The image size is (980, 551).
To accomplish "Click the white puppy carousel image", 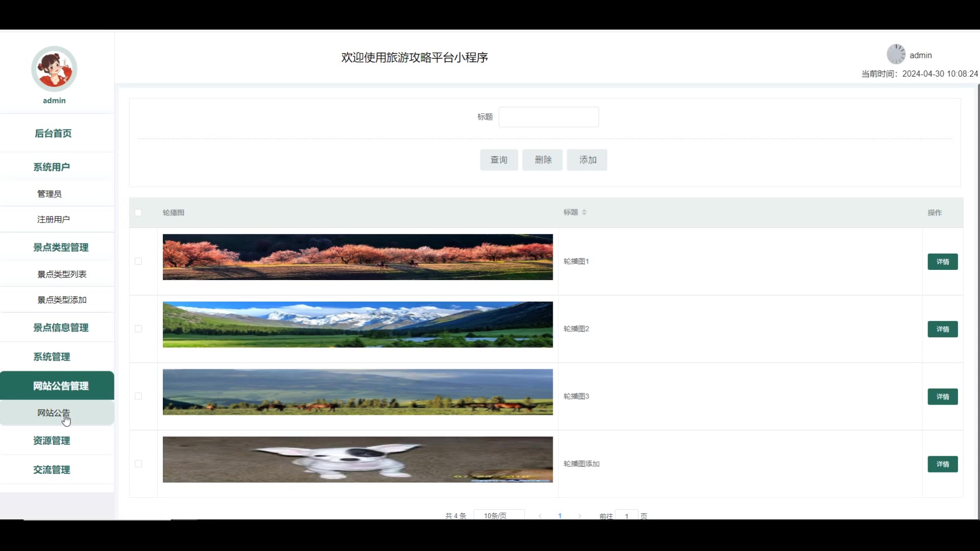I will pyautogui.click(x=358, y=459).
